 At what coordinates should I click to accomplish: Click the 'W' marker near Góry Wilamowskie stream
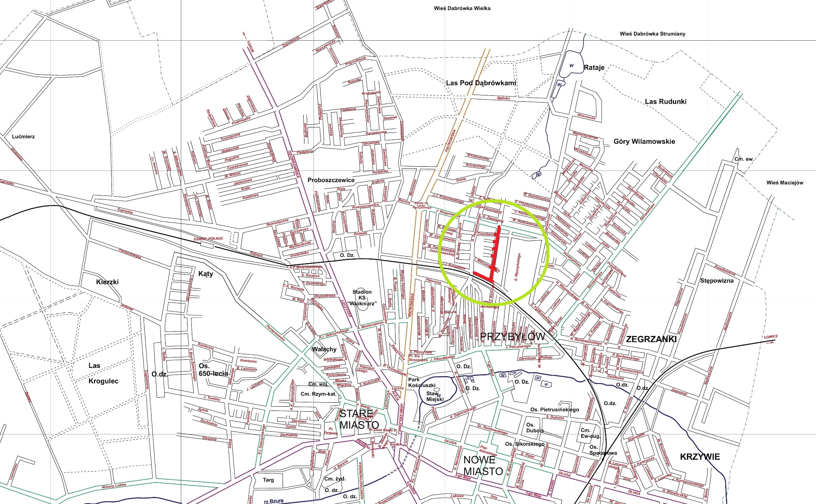click(x=538, y=173)
